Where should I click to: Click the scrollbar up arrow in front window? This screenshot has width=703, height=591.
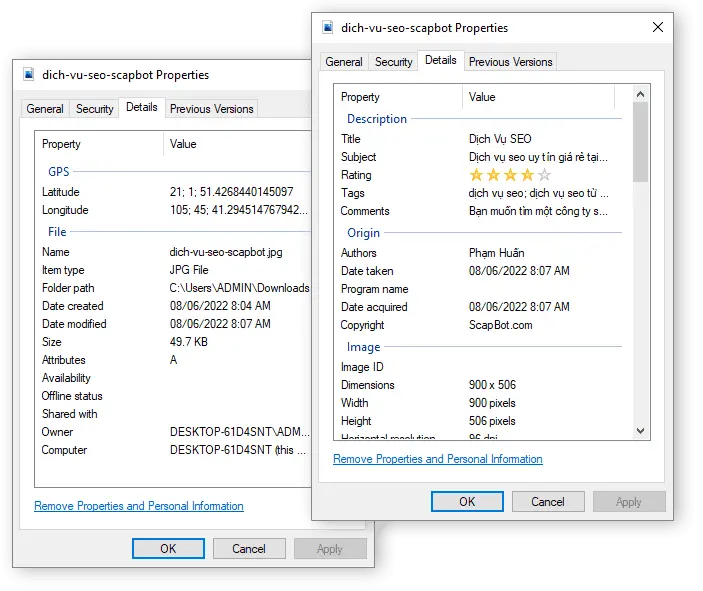coord(640,94)
